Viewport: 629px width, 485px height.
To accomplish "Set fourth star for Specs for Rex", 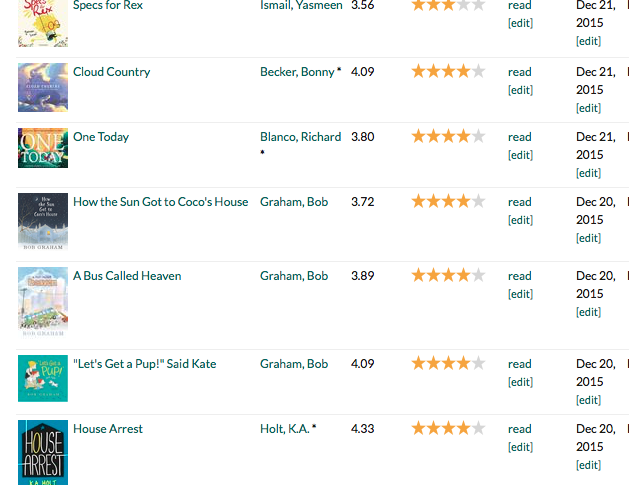I will (x=463, y=5).
